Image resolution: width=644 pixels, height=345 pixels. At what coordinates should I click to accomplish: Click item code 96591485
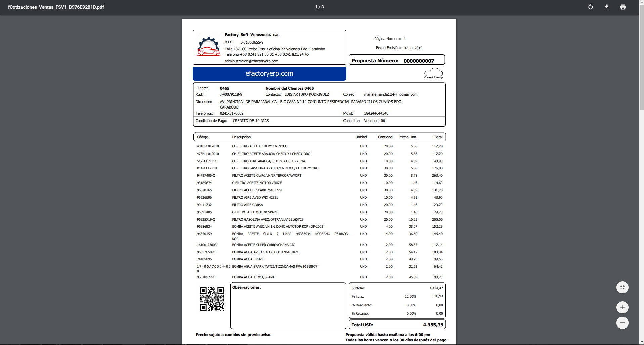click(204, 212)
